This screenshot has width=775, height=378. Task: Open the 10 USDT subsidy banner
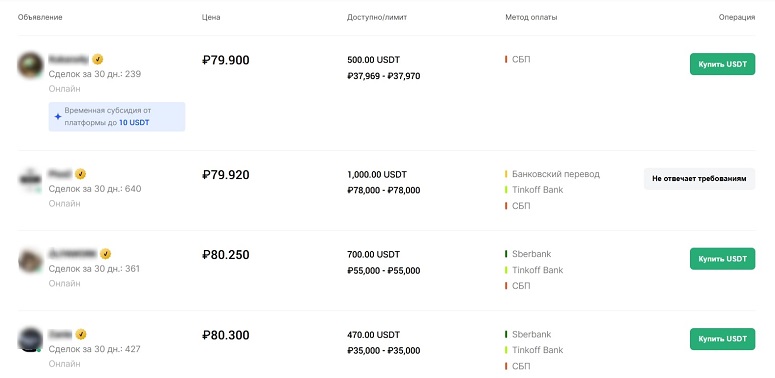(117, 117)
